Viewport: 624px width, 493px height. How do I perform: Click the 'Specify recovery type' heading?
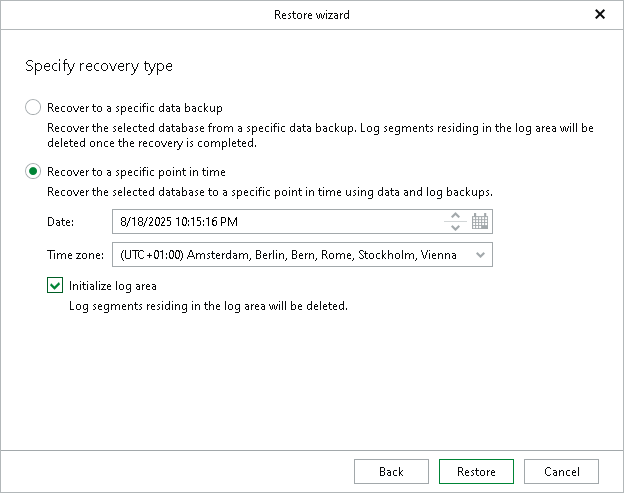(x=99, y=66)
